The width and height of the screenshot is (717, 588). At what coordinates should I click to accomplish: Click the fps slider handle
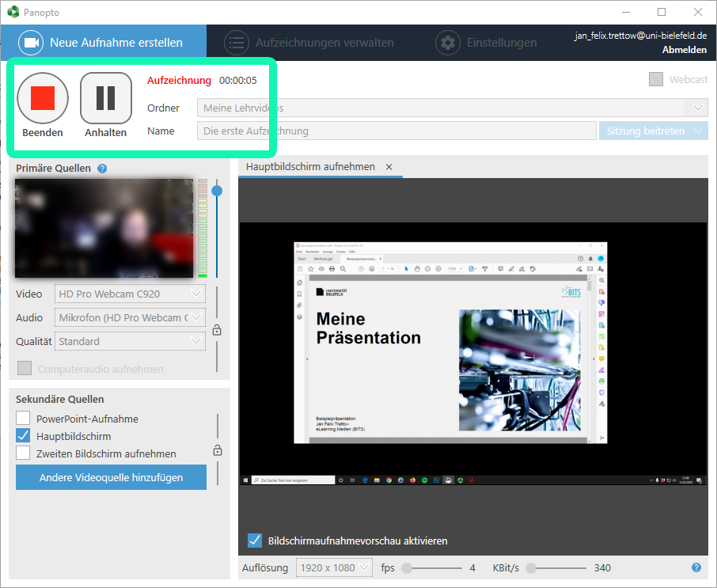[x=407, y=567]
